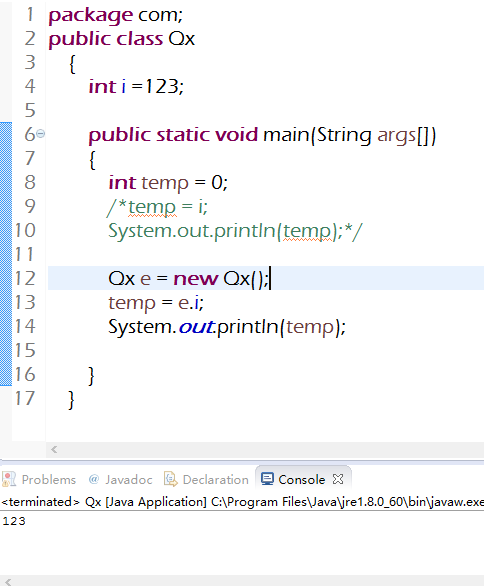Click line number 17 in the gutter
The image size is (484, 586).
[x=25, y=398]
